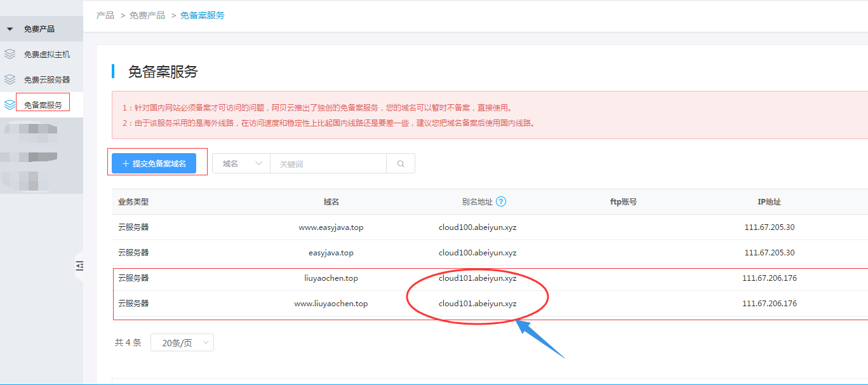The height and width of the screenshot is (385, 868).
Task: Click into the 关键词 search field
Action: (x=328, y=163)
